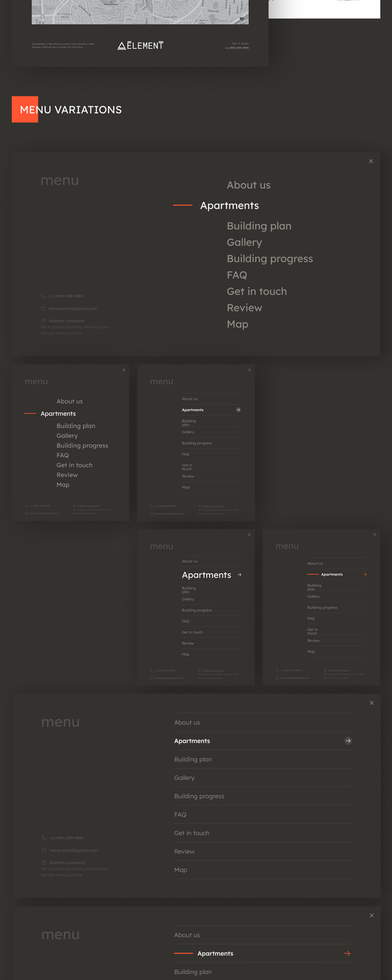Click the arrow beside the enlarged Apartments heading

pos(240,575)
